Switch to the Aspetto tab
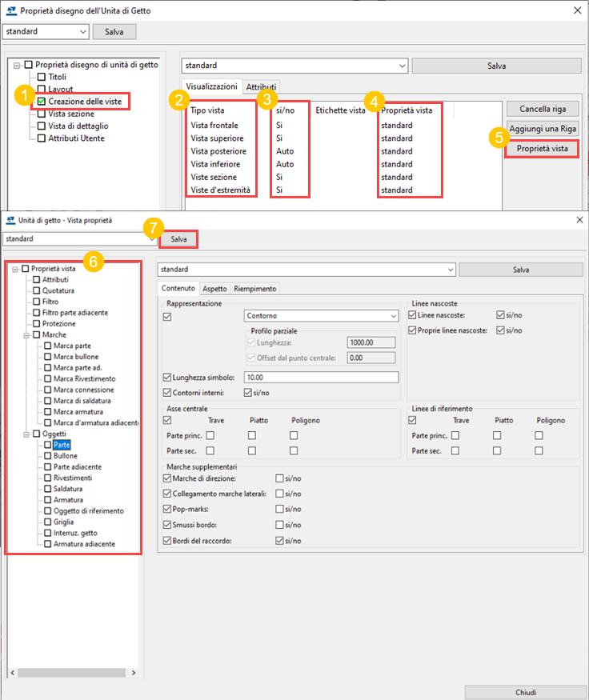 tap(214, 289)
